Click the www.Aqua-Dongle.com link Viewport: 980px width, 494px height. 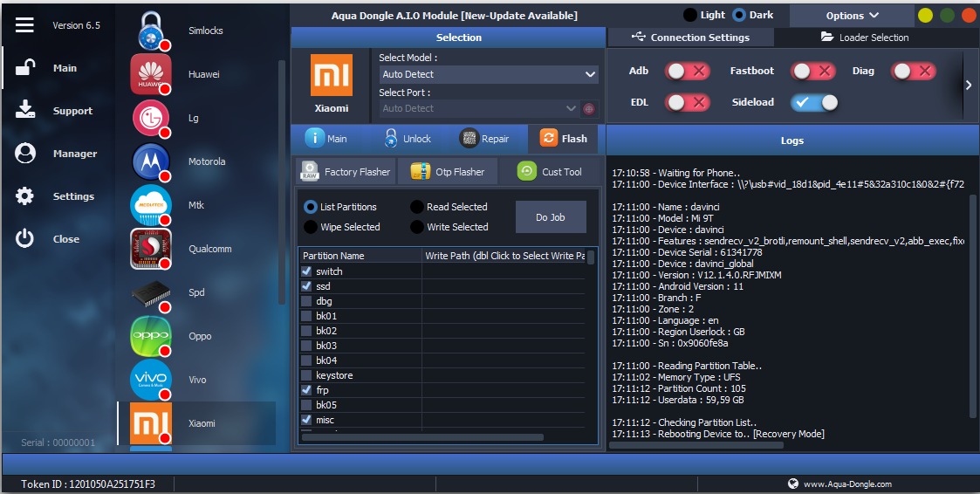coord(847,484)
